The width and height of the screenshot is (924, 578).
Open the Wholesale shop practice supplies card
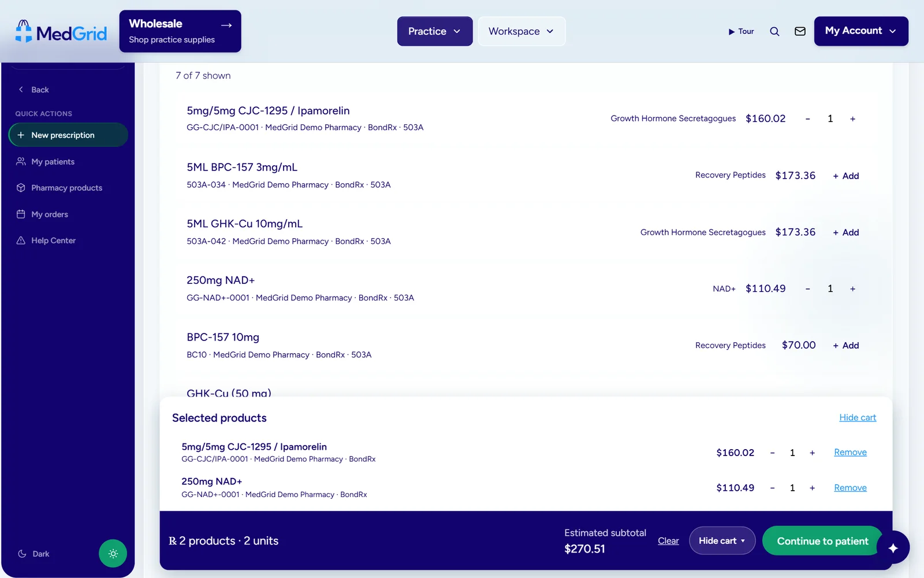tap(180, 31)
